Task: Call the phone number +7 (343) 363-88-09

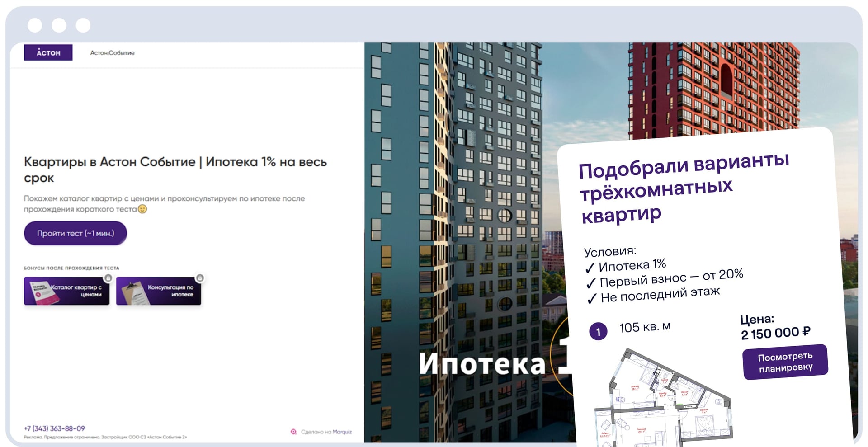Action: (54, 428)
